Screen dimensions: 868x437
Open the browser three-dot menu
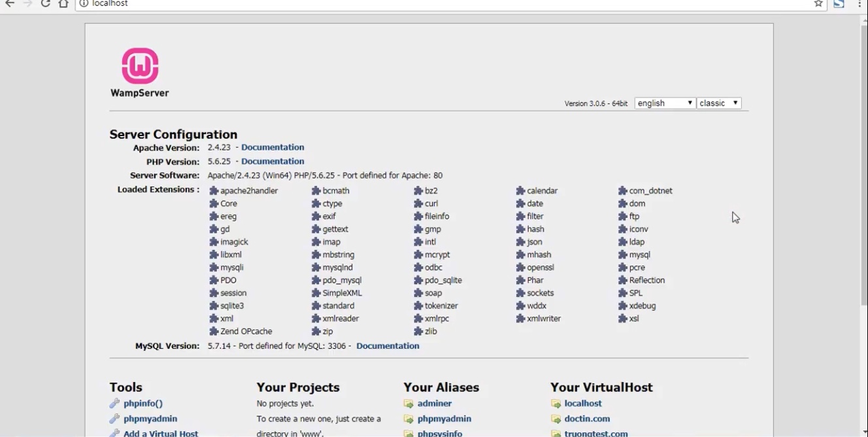click(860, 4)
